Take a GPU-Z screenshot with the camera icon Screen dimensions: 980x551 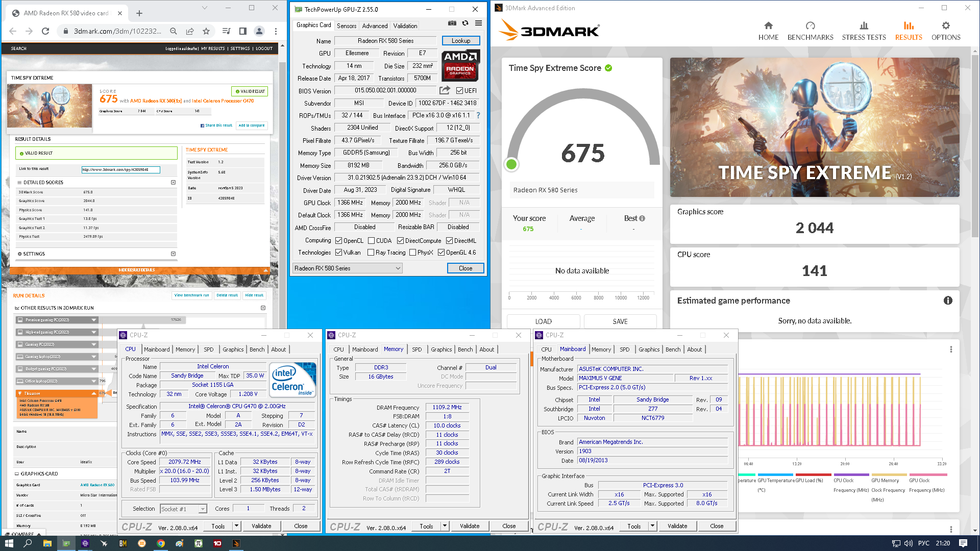(x=452, y=23)
